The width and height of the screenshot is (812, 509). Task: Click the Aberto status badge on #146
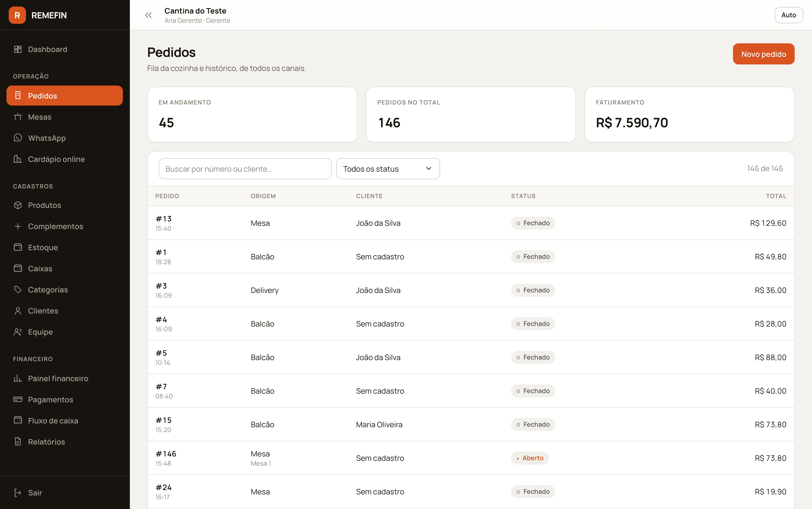[x=530, y=458]
